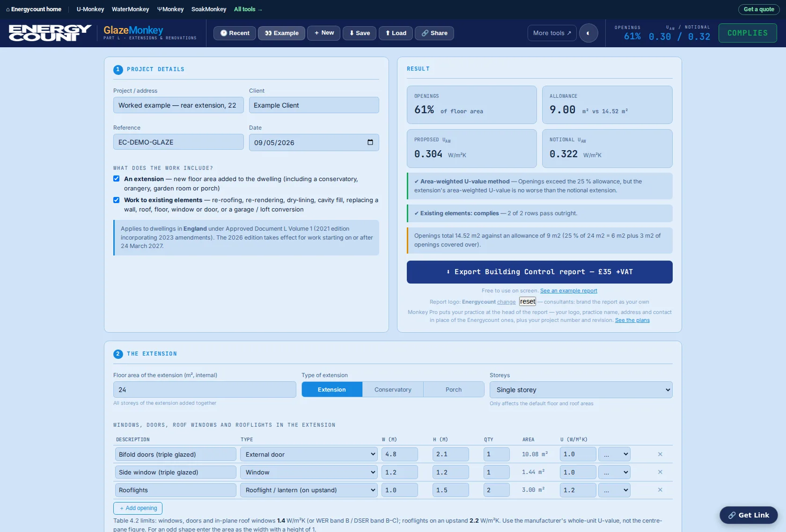Click the '10.08 m²' area value

point(535,454)
